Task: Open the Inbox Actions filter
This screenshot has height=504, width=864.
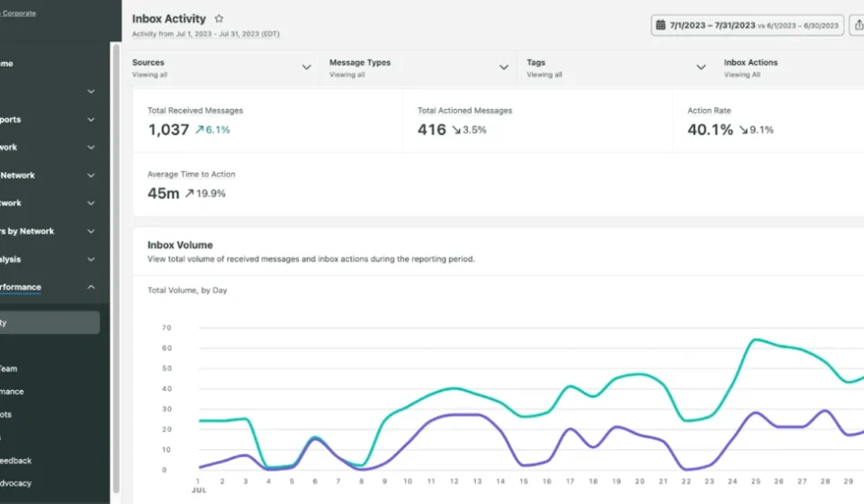Action: point(751,67)
